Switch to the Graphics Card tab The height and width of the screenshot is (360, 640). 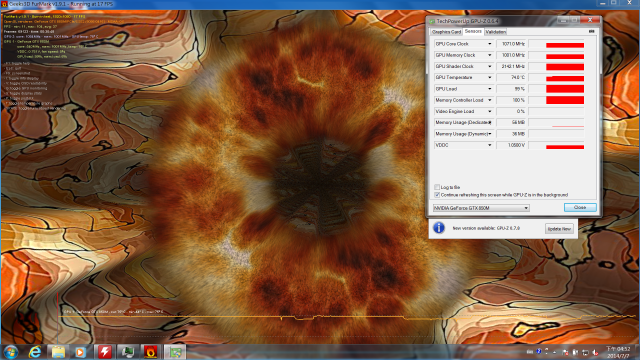(446, 32)
